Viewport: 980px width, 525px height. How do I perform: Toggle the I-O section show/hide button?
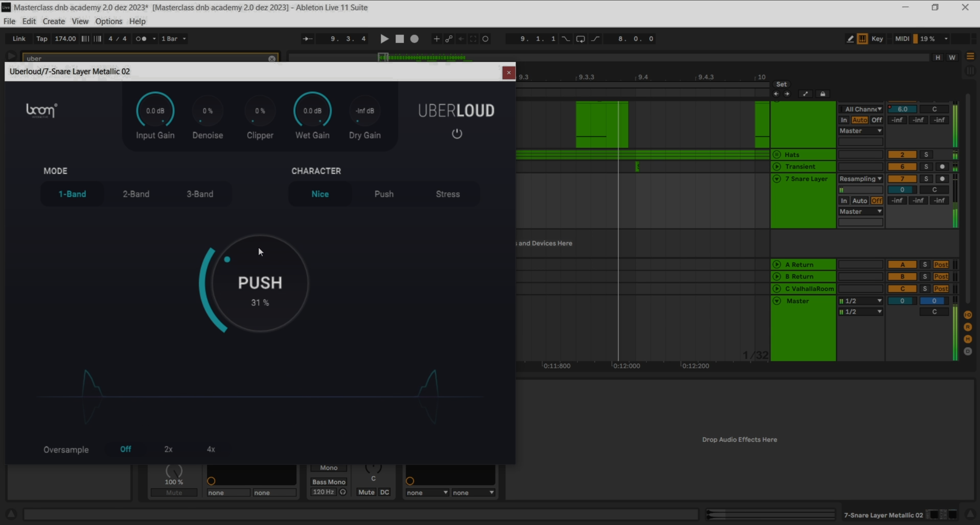point(968,315)
